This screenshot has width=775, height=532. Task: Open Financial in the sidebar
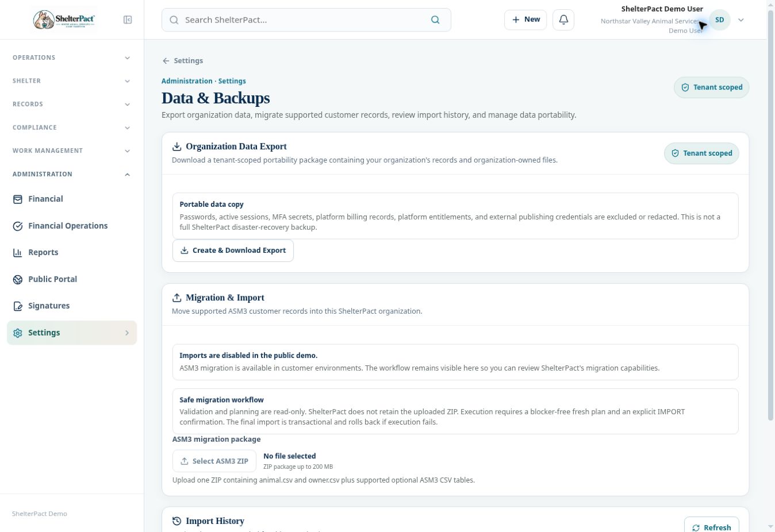[x=72, y=199]
